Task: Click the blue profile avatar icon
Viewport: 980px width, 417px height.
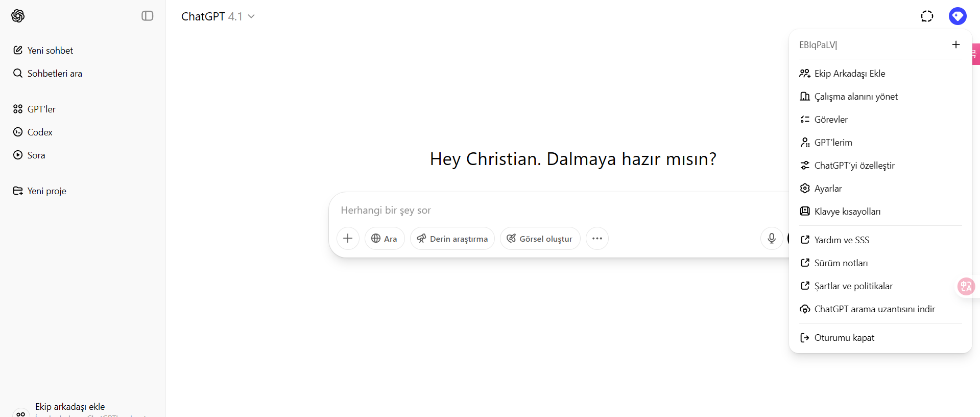Action: [958, 16]
